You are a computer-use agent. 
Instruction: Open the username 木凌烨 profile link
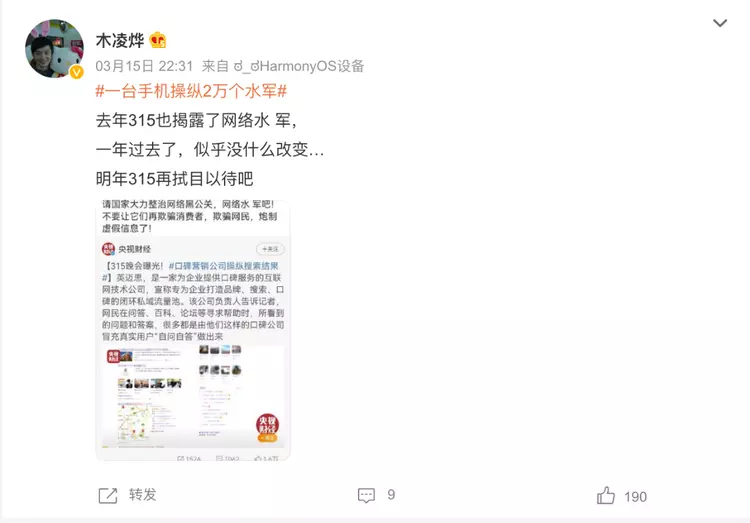point(120,41)
